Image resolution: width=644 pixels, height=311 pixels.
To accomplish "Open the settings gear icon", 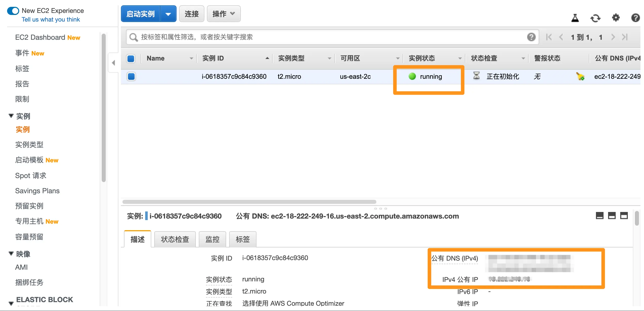I will point(616,18).
